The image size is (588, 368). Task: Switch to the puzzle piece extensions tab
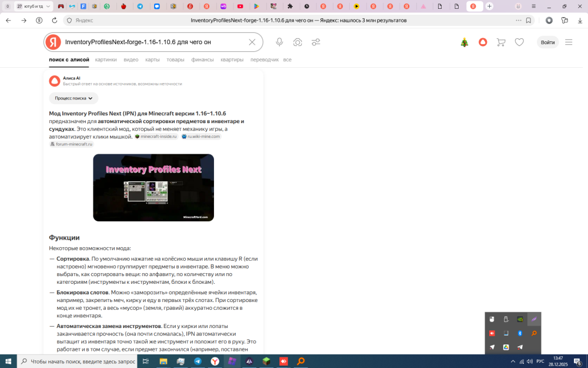tap(290, 6)
